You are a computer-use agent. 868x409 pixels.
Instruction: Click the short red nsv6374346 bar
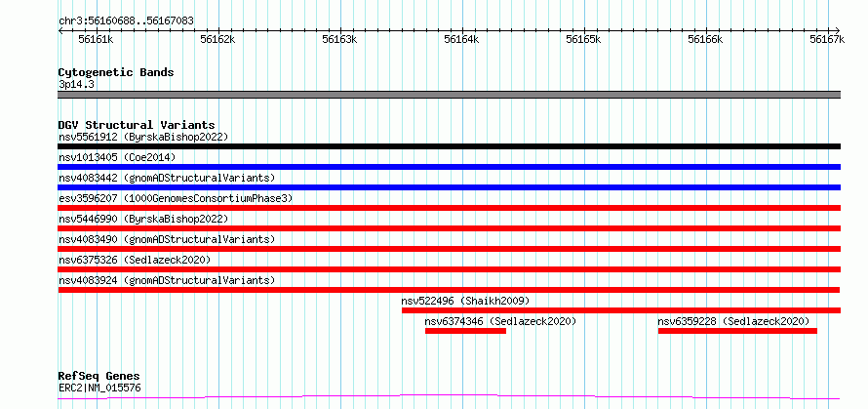[465, 331]
